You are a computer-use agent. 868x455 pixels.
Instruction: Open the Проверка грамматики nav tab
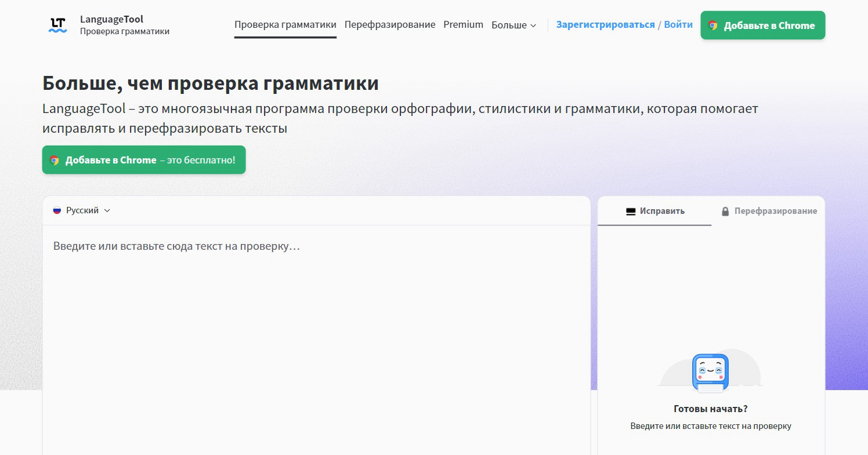(x=285, y=24)
